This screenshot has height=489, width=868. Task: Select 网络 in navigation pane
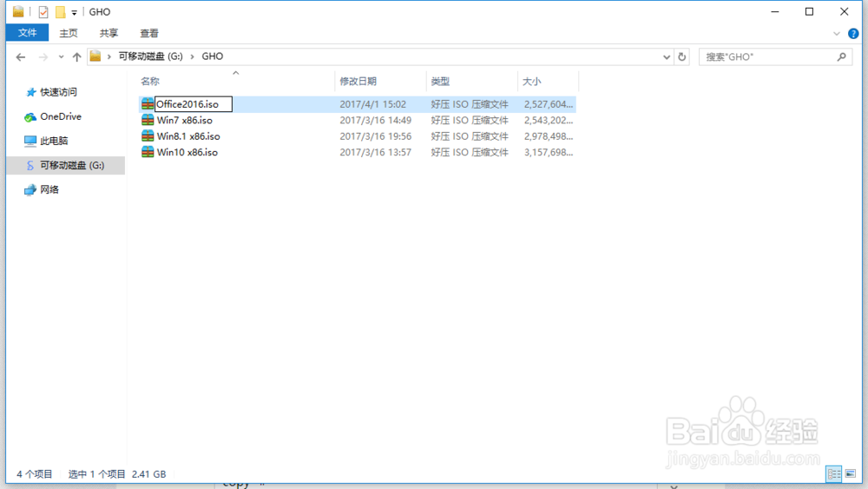[x=49, y=189]
